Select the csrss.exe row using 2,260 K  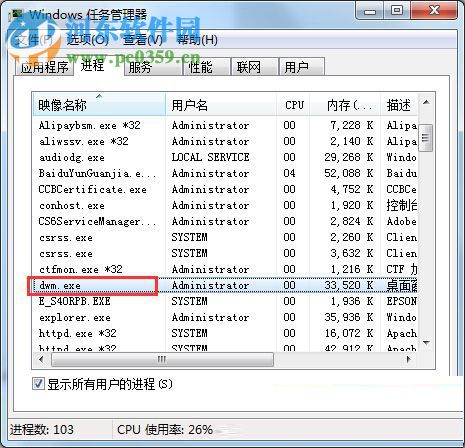point(225,237)
